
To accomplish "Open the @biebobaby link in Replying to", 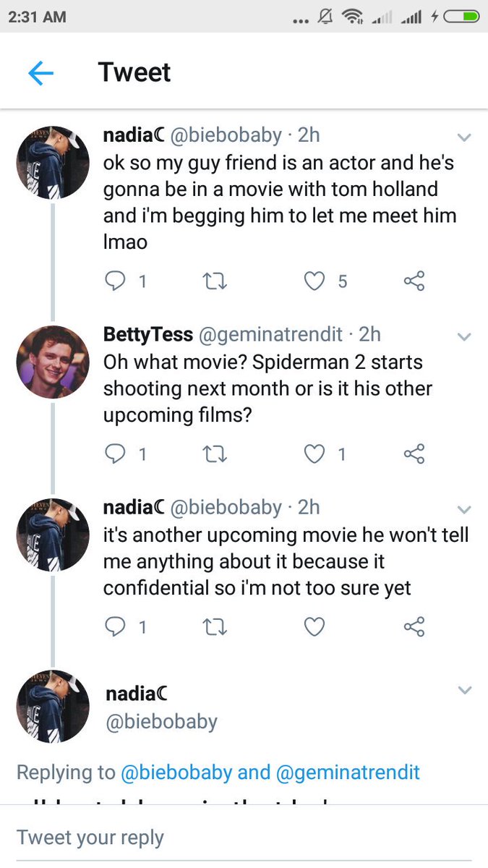I will [x=176, y=772].
